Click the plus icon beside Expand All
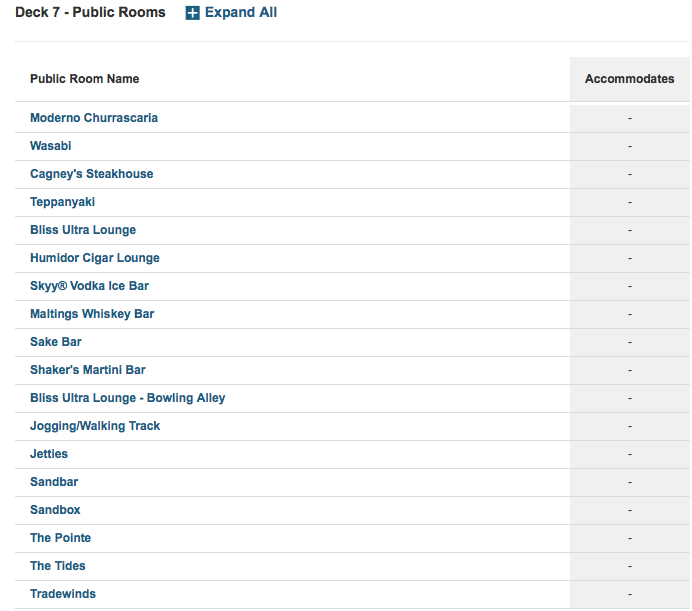Image resolution: width=692 pixels, height=611 pixels. coord(192,13)
